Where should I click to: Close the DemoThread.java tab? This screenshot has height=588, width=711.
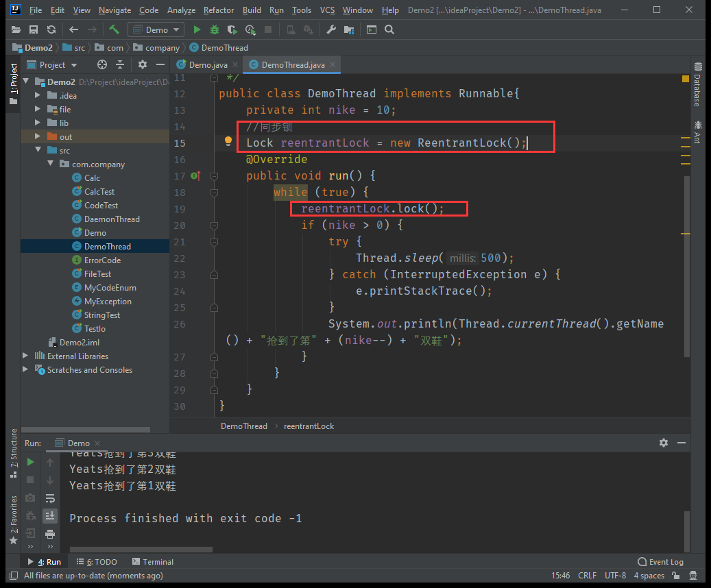click(333, 65)
